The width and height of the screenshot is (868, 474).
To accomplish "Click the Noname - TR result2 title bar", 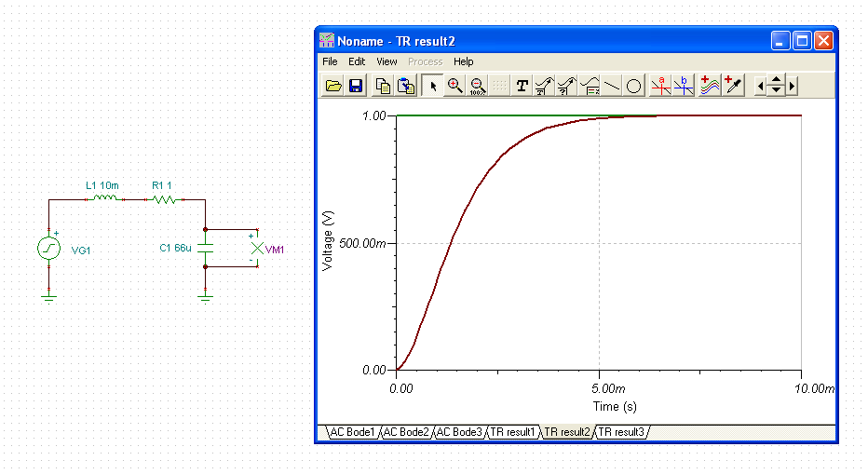I will (542, 41).
